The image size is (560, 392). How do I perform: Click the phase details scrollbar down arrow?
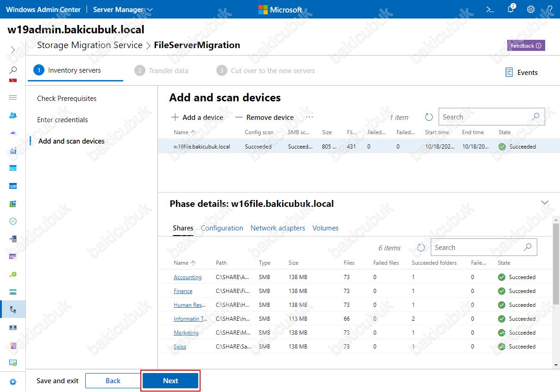coord(556,365)
